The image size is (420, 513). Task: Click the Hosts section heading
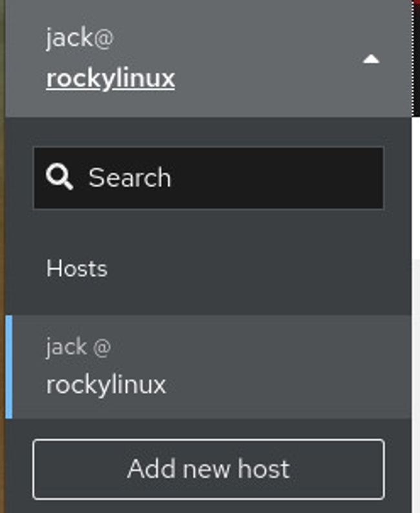[x=77, y=269]
